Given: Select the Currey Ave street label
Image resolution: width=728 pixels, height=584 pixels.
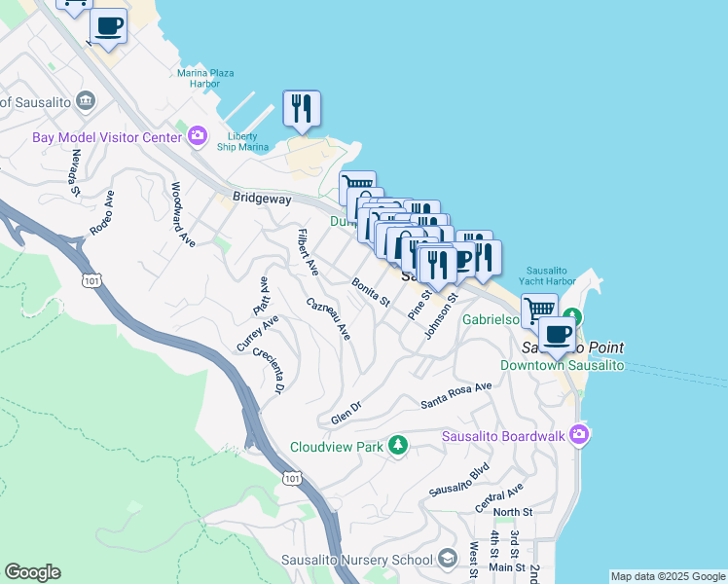Looking at the screenshot, I should pyautogui.click(x=258, y=333).
